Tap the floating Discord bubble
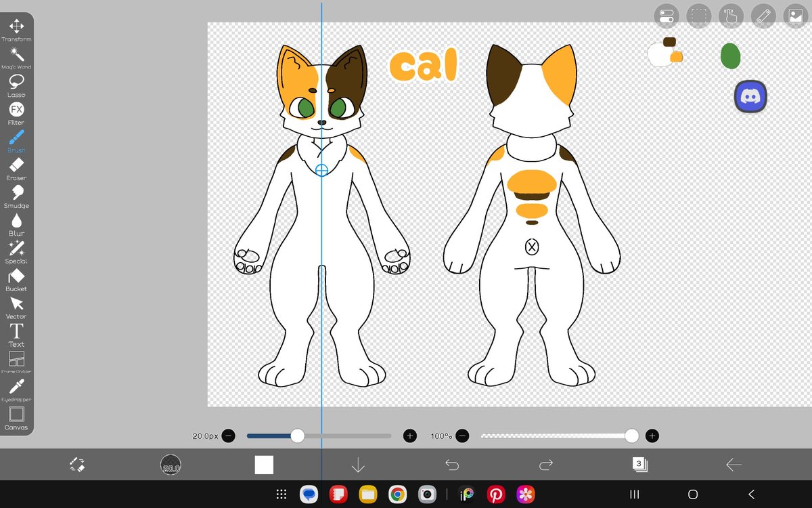This screenshot has height=508, width=812. click(750, 96)
